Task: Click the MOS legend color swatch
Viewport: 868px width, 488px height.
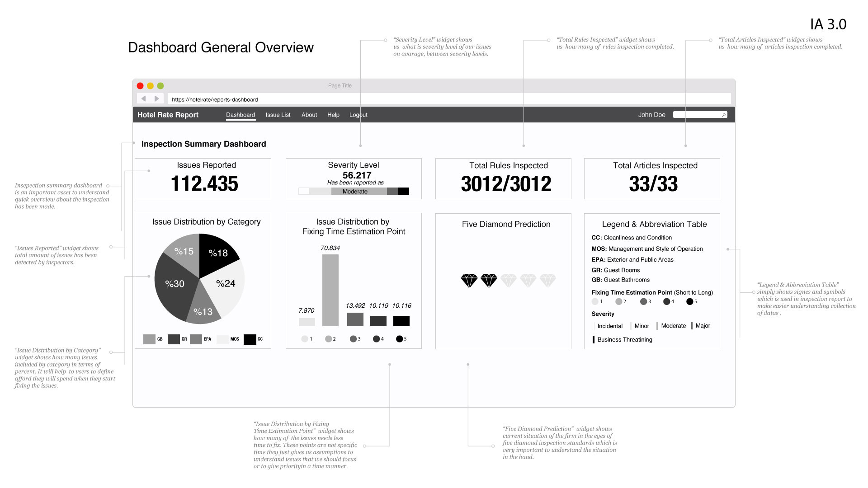Action: (x=222, y=339)
